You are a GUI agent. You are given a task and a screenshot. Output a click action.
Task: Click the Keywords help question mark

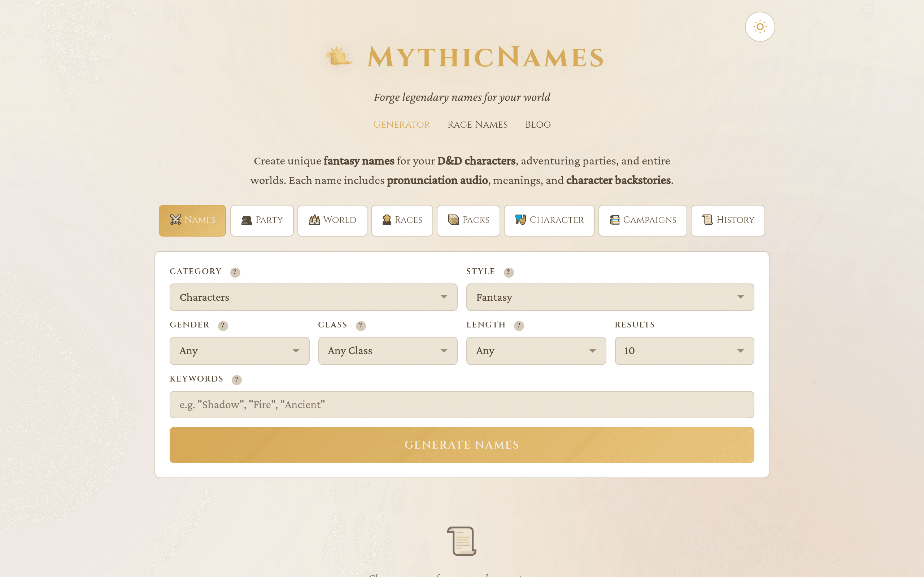click(x=237, y=380)
